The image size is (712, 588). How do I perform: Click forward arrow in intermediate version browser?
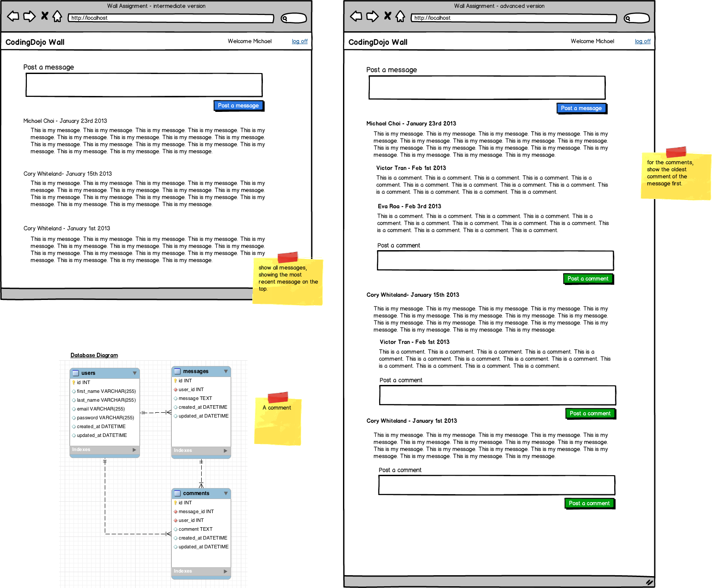click(30, 17)
